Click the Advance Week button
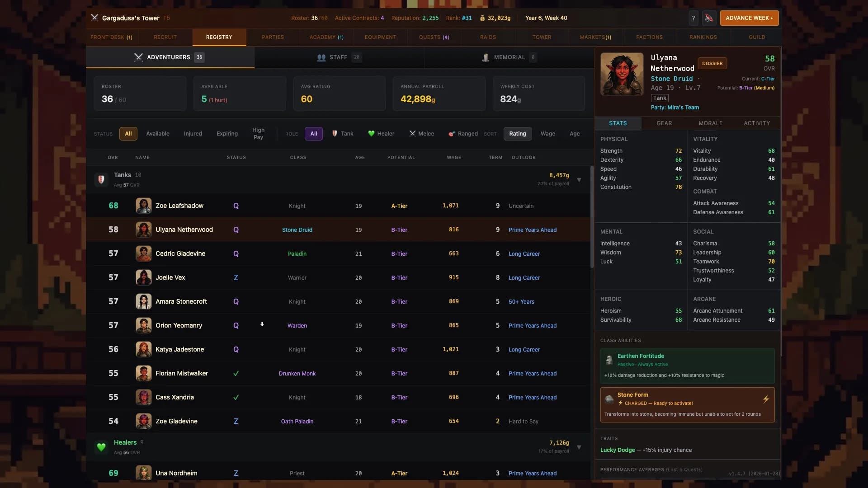 749,18
